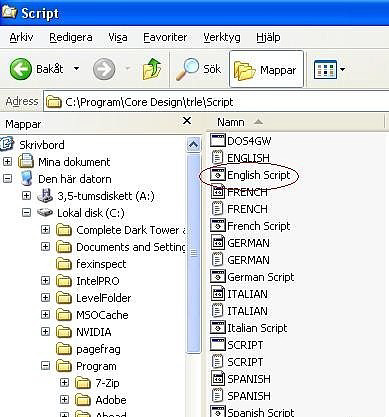The height and width of the screenshot is (417, 389).
Task: Select the SCRIPT text document icon
Action: 217,362
